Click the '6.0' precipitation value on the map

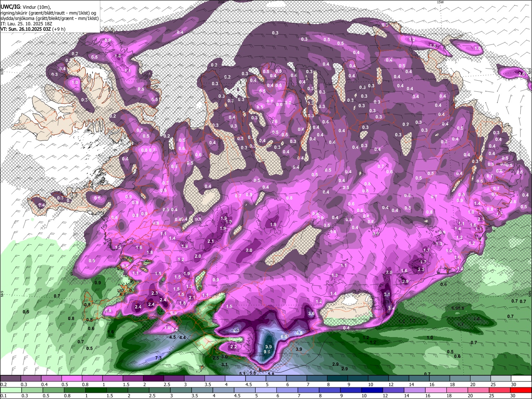pyautogui.click(x=284, y=337)
